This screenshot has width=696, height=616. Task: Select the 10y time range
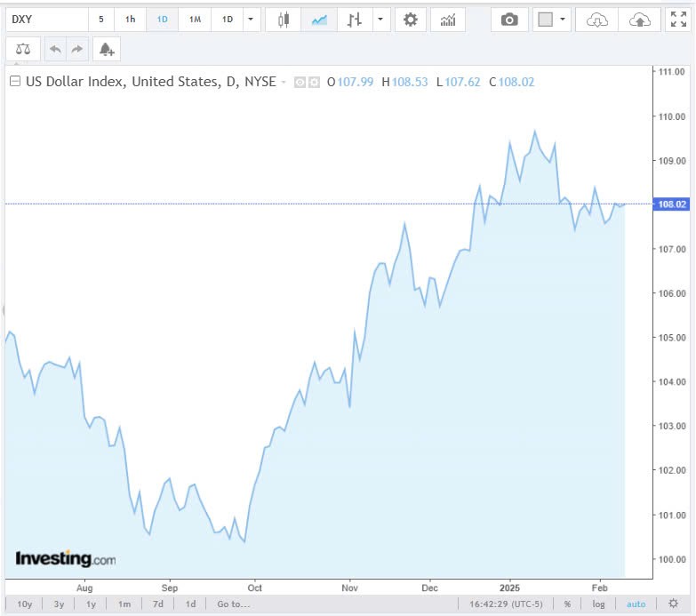[24, 604]
